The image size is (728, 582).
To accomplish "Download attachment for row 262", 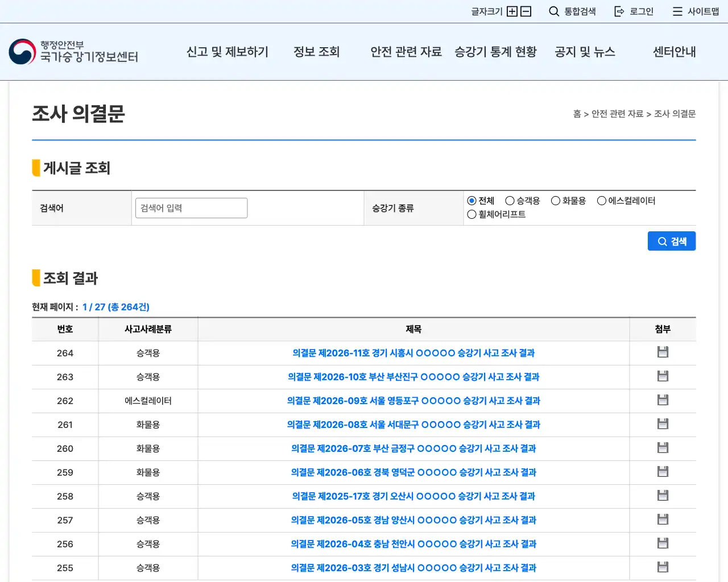I will tap(663, 400).
